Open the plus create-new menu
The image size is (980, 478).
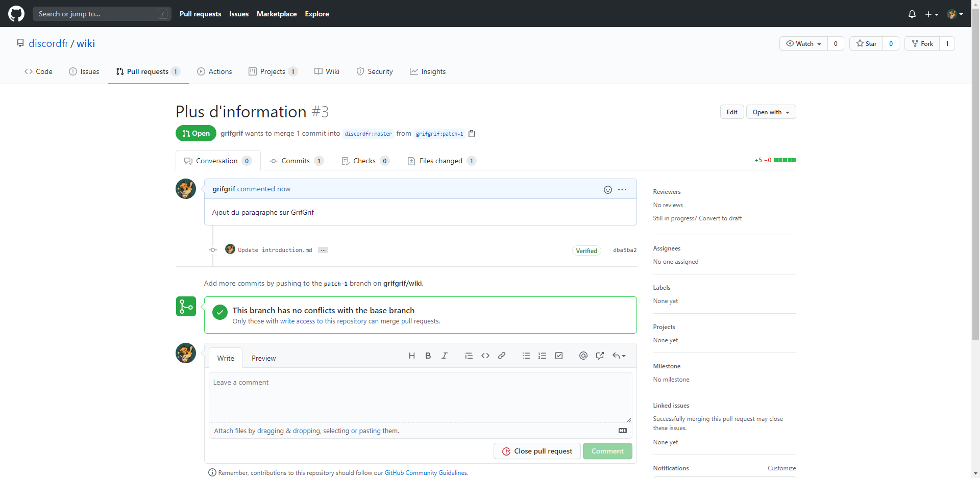(x=932, y=14)
